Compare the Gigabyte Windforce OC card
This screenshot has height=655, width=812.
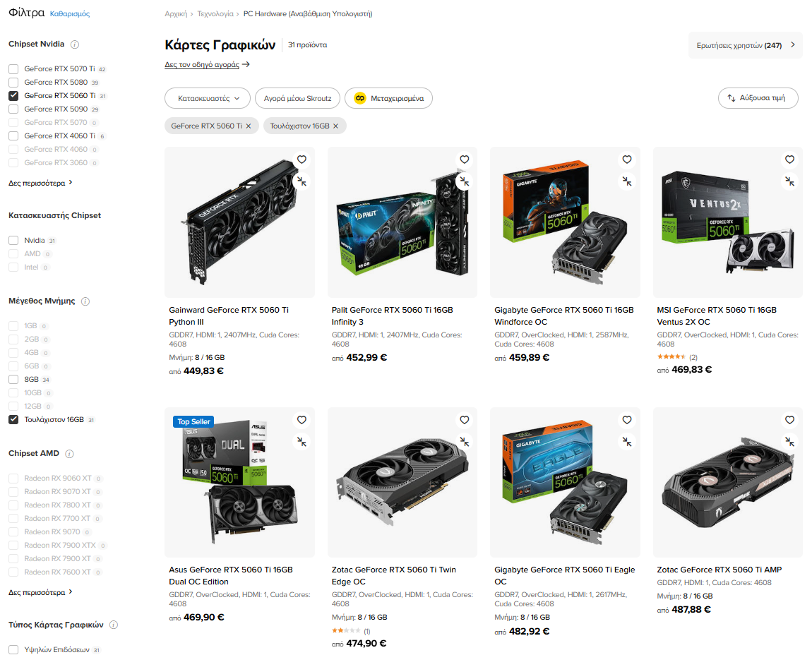[x=627, y=181]
